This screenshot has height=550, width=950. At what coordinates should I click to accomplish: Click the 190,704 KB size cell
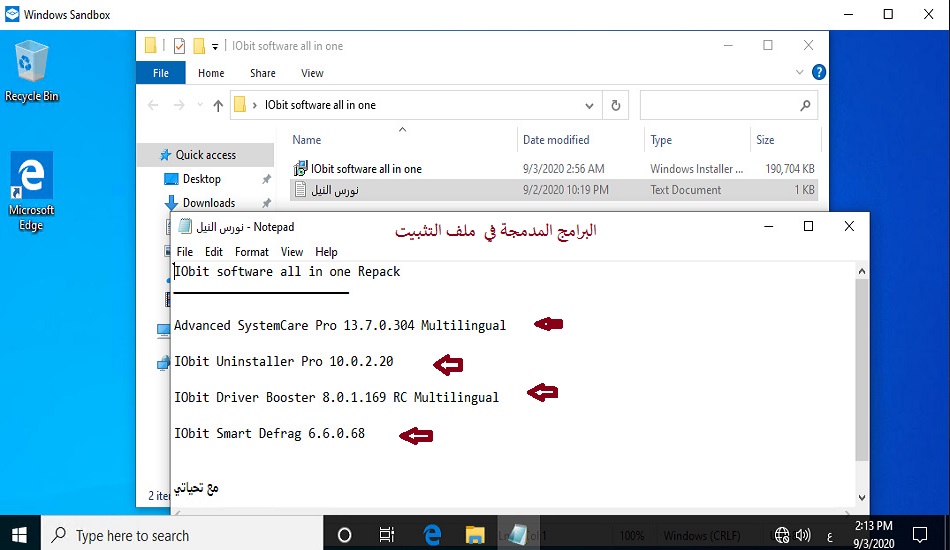(789, 168)
